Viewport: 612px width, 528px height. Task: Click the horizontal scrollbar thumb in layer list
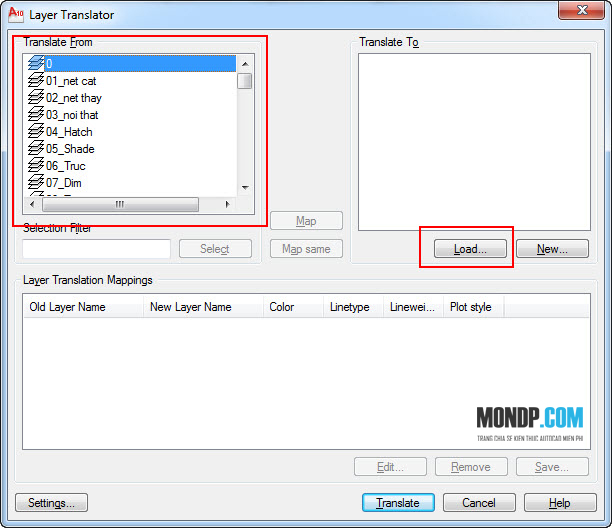click(x=120, y=204)
